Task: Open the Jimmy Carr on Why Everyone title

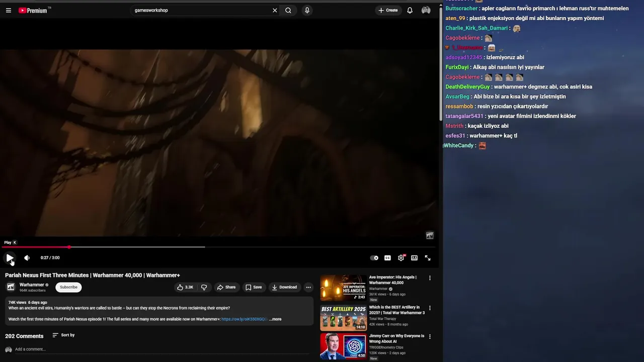Action: click(396, 338)
